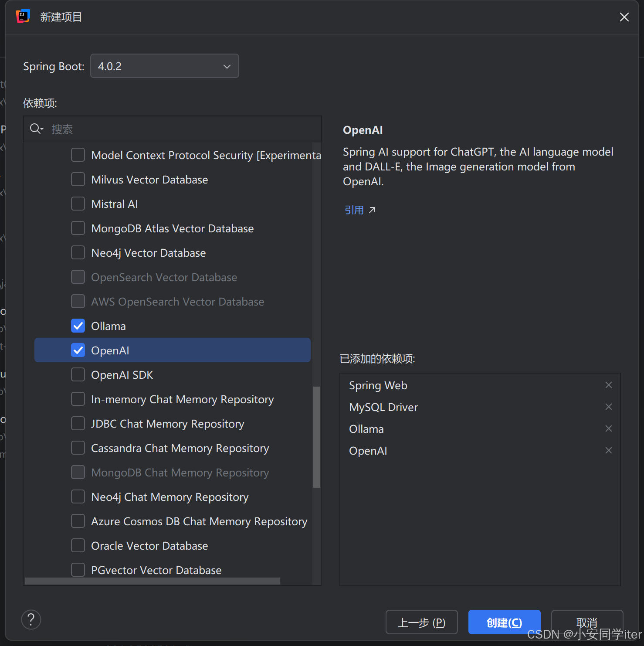Select the OpenAI SDK list row label

[122, 375]
